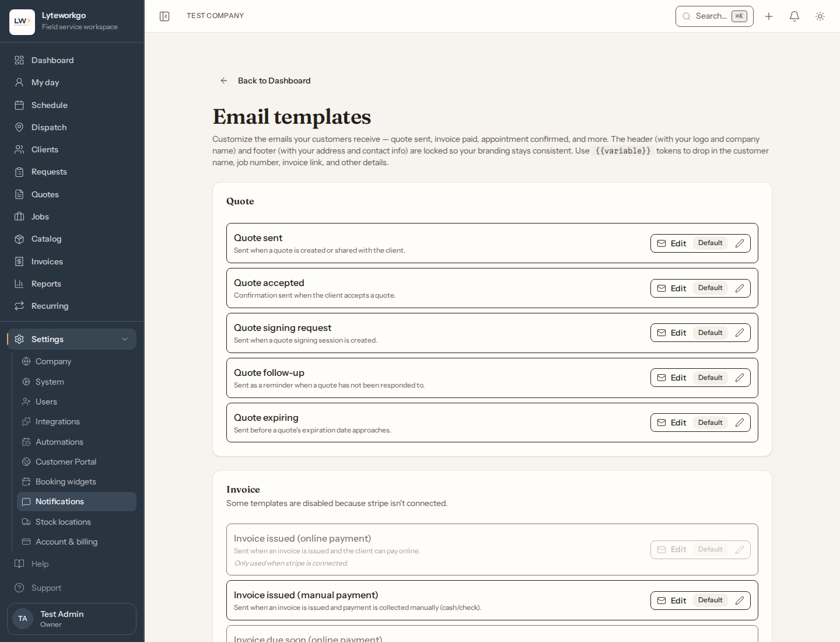Open the Test Admin profile card

[72, 619]
